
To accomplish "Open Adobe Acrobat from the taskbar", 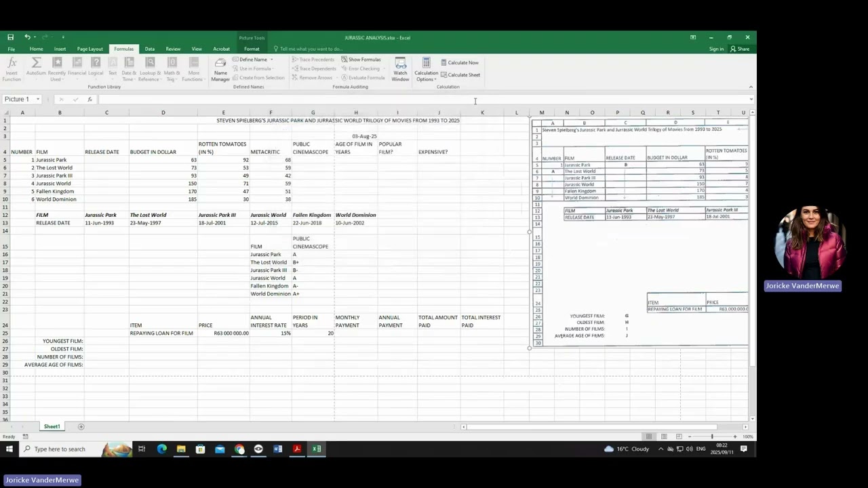I will [x=297, y=449].
